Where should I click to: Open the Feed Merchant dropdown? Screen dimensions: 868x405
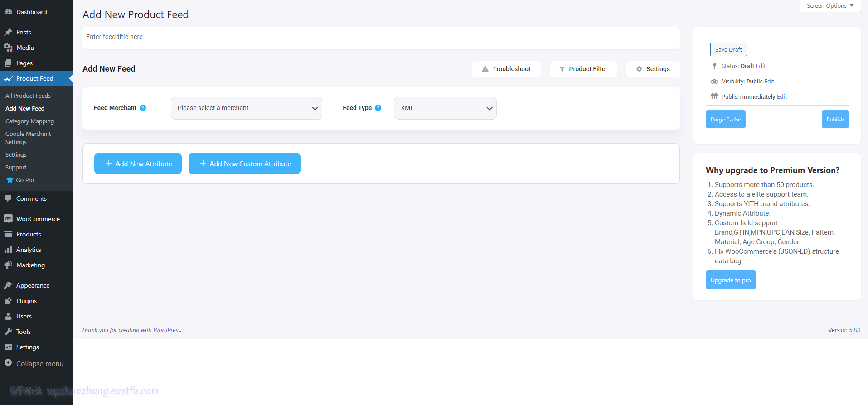click(x=247, y=108)
